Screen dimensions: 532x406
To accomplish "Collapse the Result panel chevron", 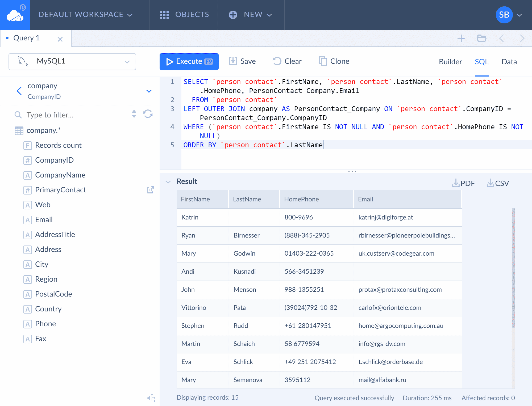I will [x=168, y=182].
